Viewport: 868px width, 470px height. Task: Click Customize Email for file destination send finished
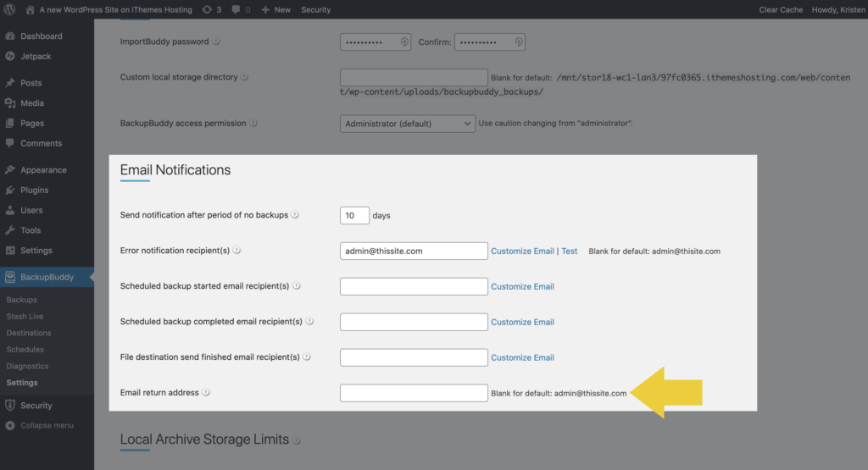coord(522,357)
